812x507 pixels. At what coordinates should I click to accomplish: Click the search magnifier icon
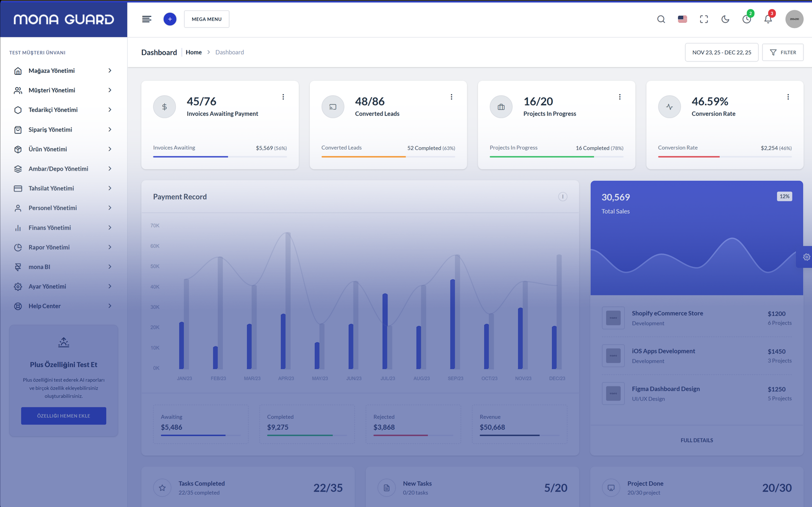(661, 19)
